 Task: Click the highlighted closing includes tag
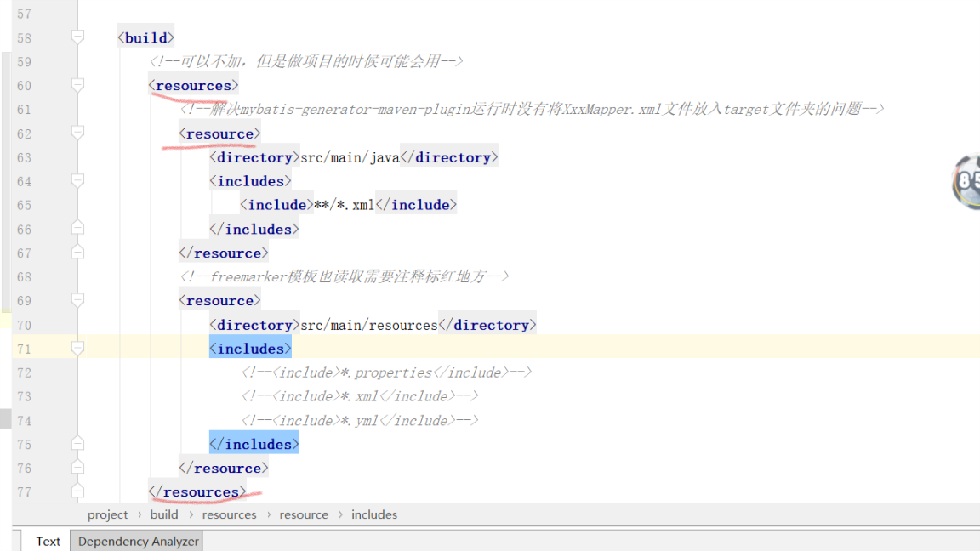(x=254, y=444)
